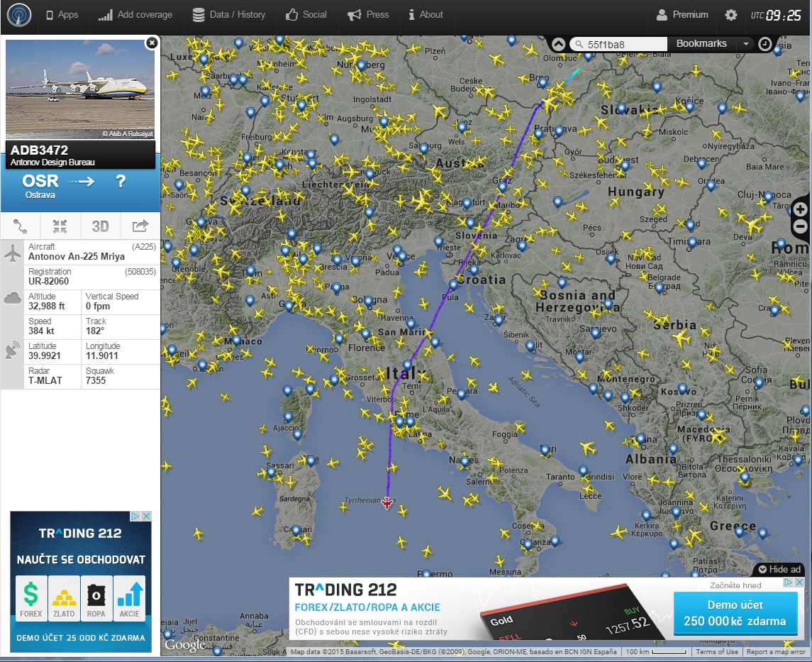Image resolution: width=812 pixels, height=662 pixels.
Task: Click the satellite dish icon beside Latitude
Action: [x=13, y=351]
